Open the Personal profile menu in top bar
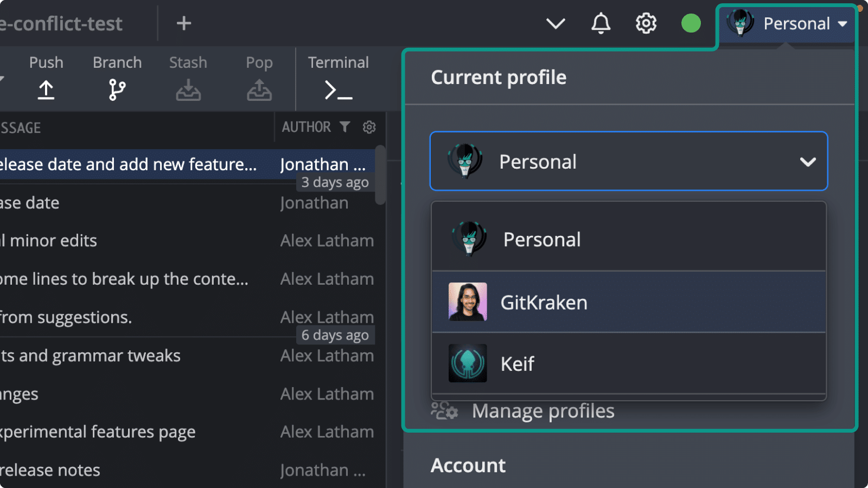The width and height of the screenshot is (868, 488). pos(787,24)
